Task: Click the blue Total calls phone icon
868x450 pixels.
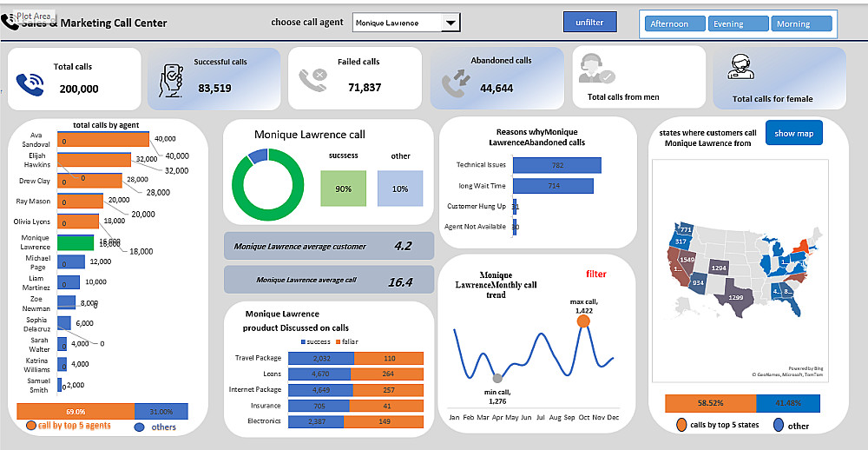Action: (x=30, y=85)
